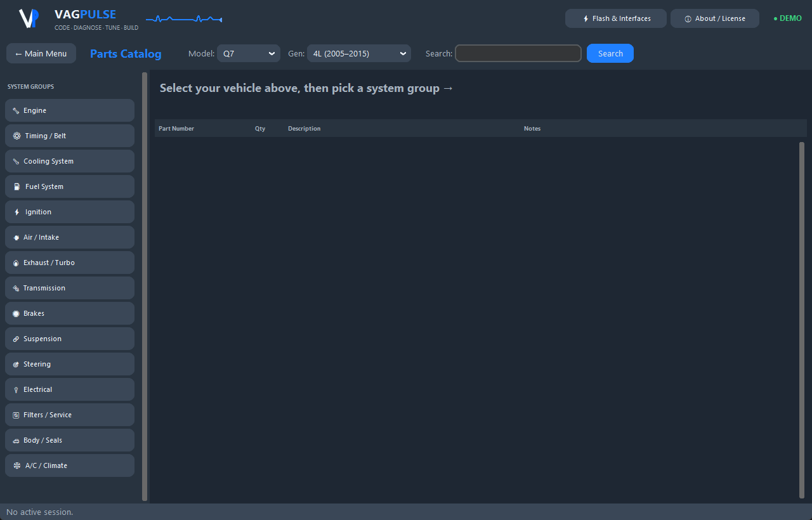This screenshot has height=520, width=812.
Task: Click the Timing / Belt gear icon
Action: click(16, 136)
